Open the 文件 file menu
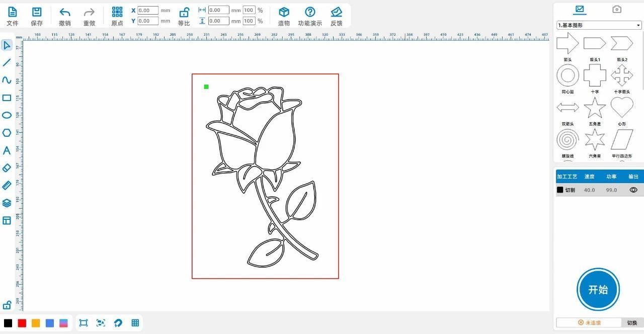This screenshot has height=334, width=644. (x=12, y=16)
